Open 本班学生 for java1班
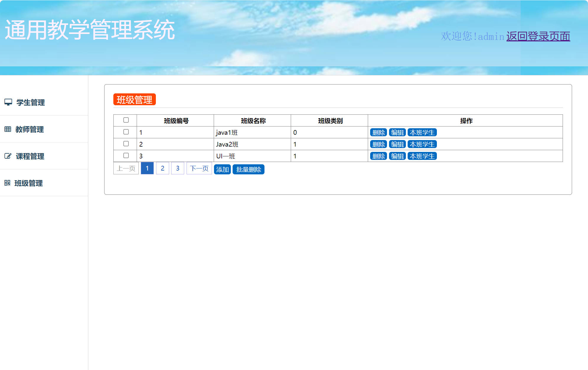 point(422,132)
